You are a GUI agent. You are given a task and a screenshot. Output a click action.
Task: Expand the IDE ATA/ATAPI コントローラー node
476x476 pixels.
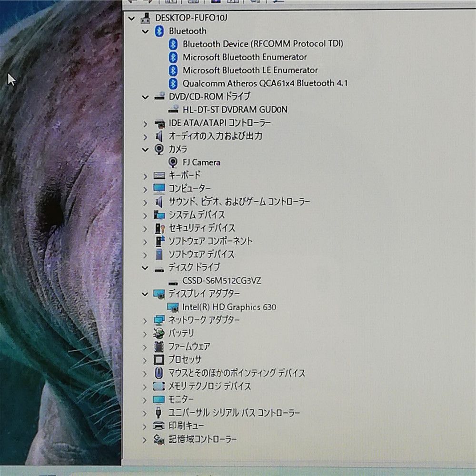145,124
